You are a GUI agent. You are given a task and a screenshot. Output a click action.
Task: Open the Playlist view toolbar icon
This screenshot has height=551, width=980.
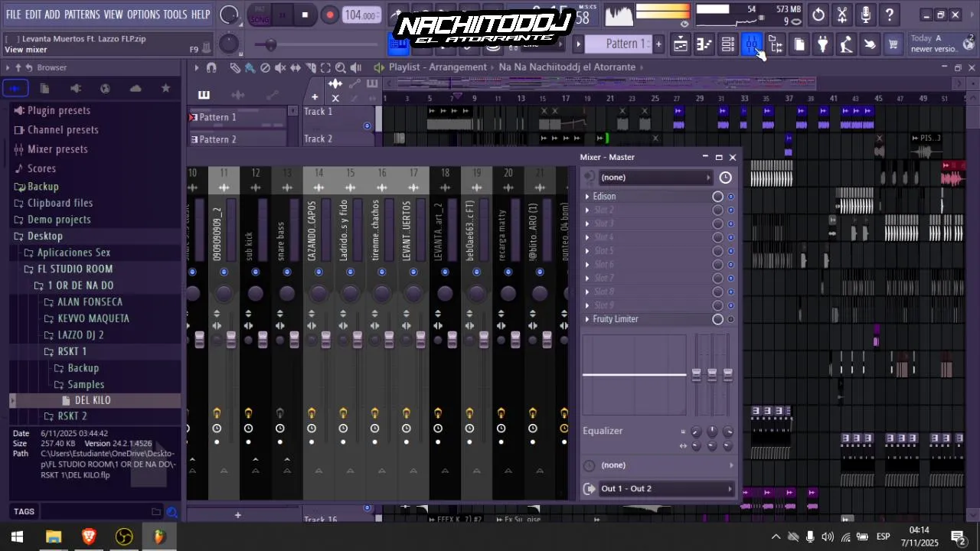680,45
